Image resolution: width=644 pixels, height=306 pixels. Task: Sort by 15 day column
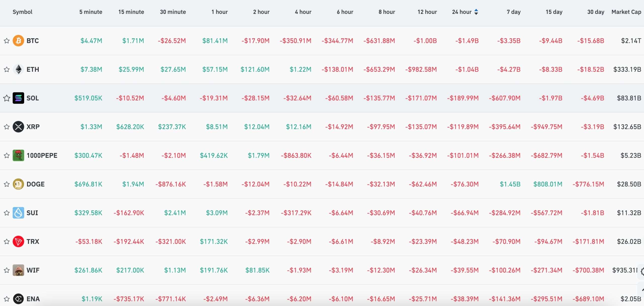tap(554, 12)
